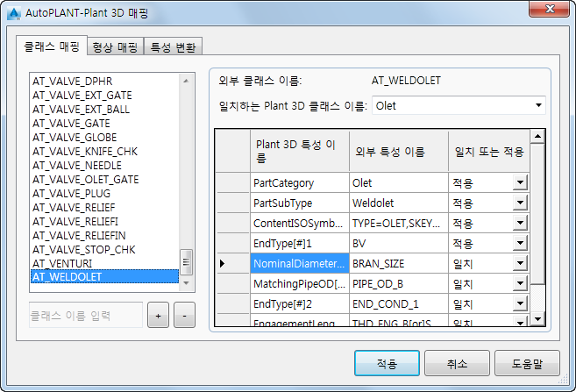
Task: Click the 적용 button at the bottom
Action: click(x=387, y=363)
